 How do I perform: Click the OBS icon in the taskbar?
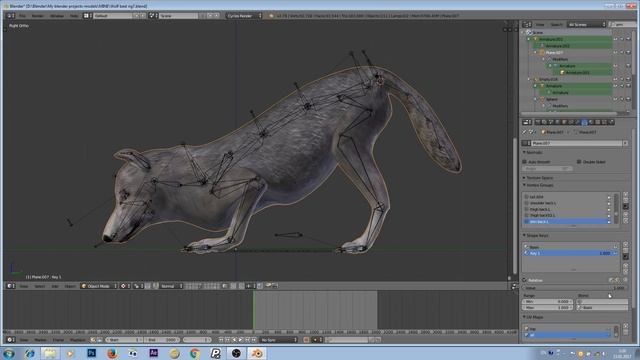(x=236, y=353)
